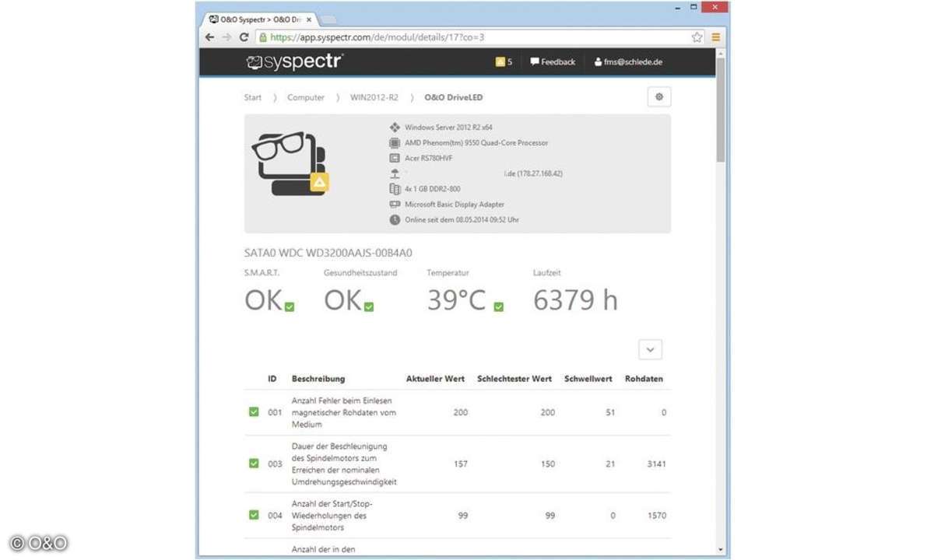This screenshot has height=560, width=934.
Task: Go to the Computer breadcrumb
Action: [306, 97]
